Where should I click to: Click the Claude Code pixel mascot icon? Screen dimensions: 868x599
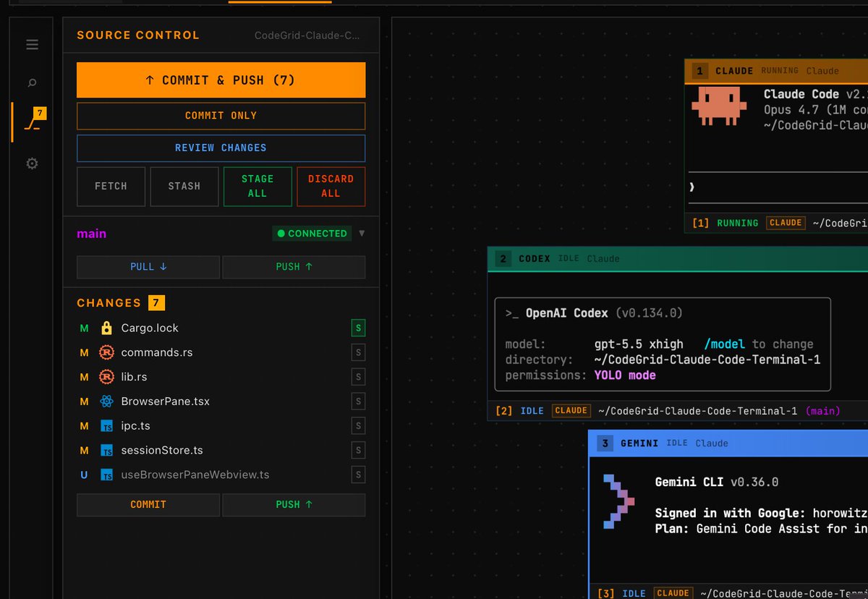tap(718, 108)
